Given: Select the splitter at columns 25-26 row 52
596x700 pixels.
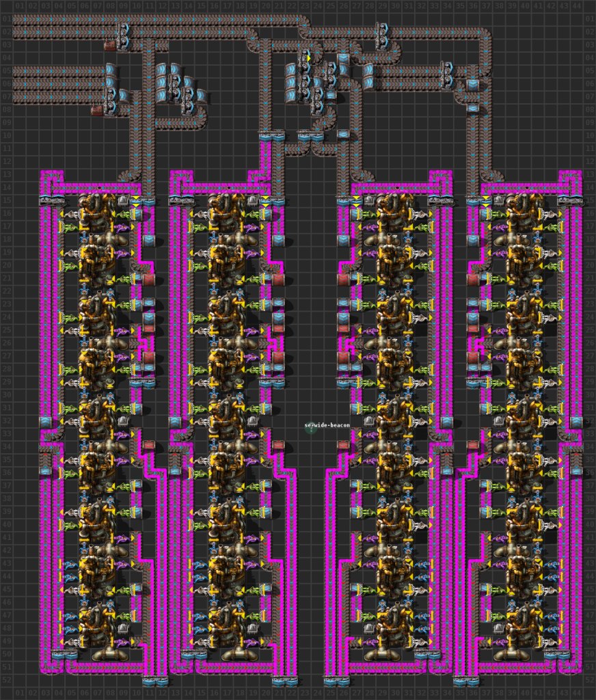Looking at the screenshot, I should click(x=337, y=682).
